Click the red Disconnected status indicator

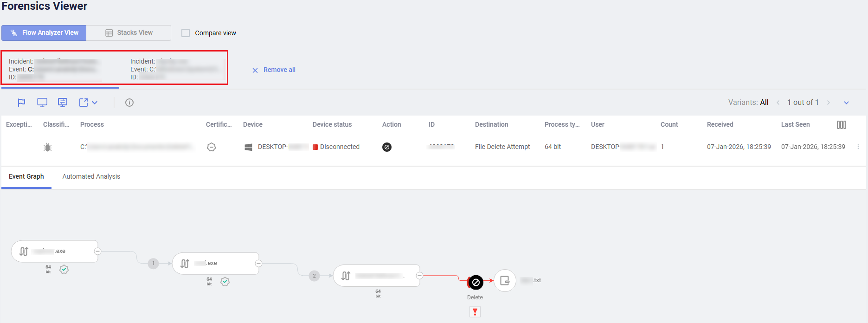315,147
